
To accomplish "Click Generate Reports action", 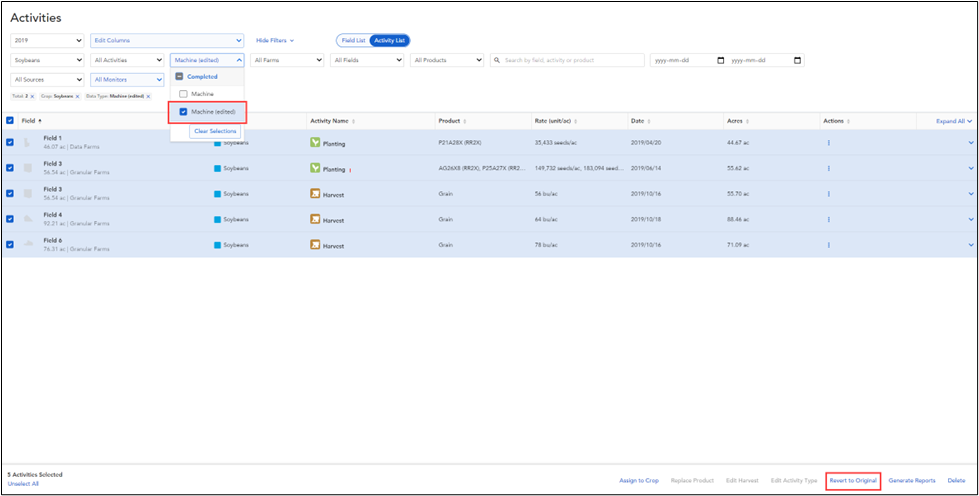I will [x=912, y=480].
